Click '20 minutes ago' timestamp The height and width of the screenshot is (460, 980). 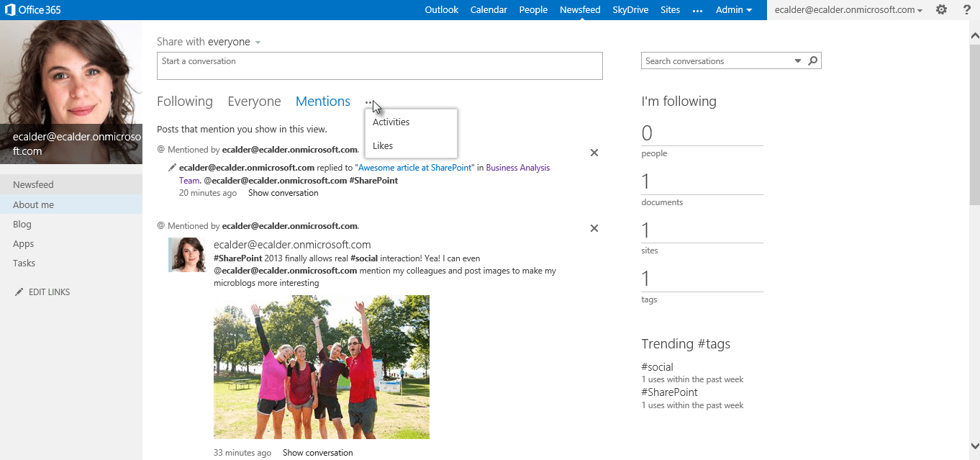[x=208, y=193]
